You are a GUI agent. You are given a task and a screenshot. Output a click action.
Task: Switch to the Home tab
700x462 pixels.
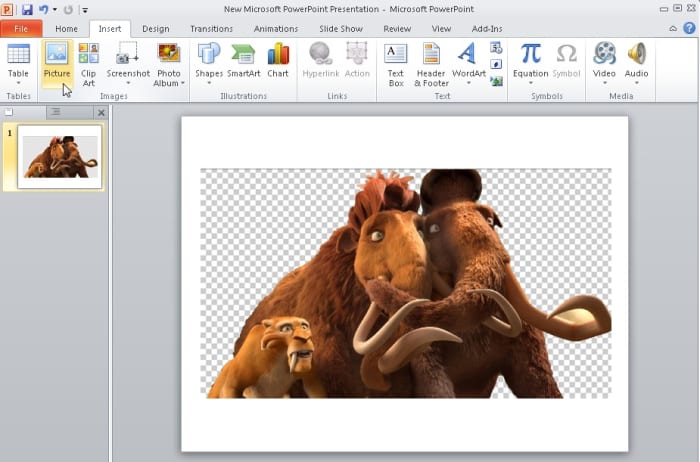click(x=67, y=29)
